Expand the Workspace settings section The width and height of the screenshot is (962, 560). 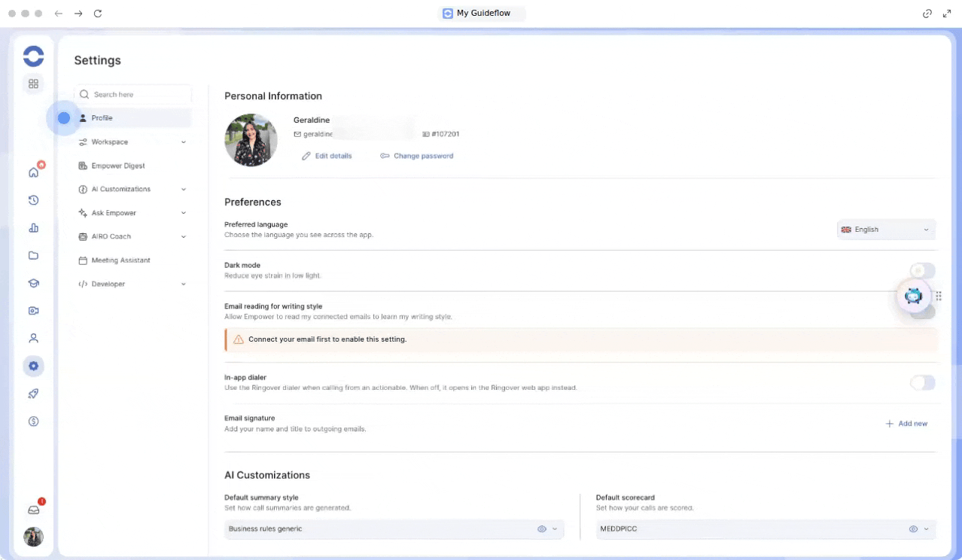[134, 142]
